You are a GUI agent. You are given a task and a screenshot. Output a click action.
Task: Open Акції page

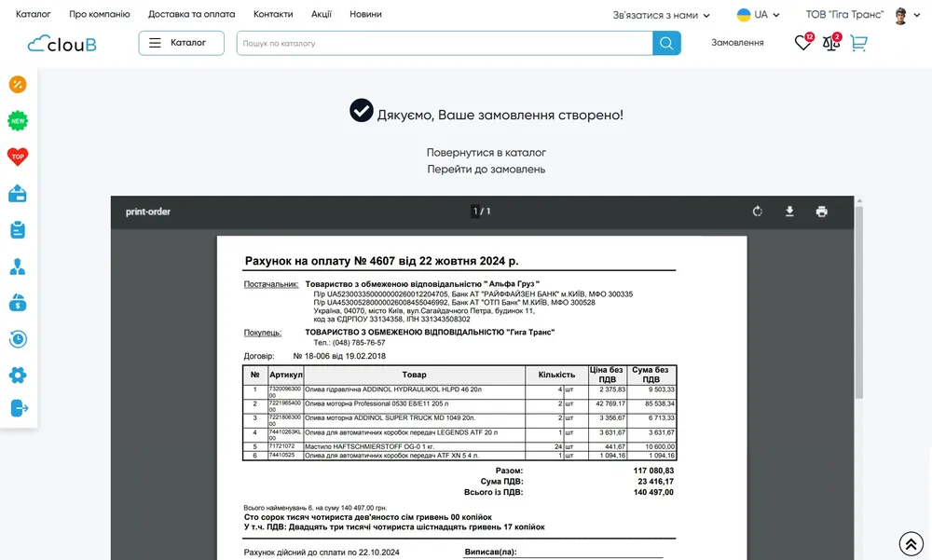click(322, 14)
